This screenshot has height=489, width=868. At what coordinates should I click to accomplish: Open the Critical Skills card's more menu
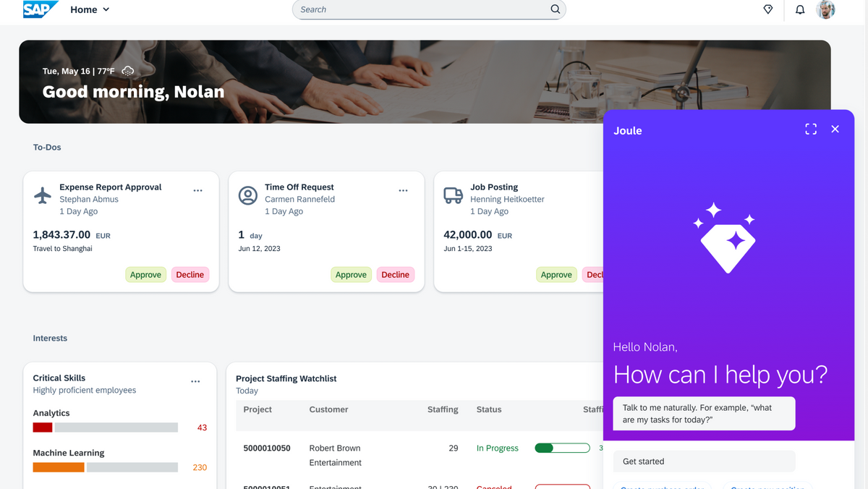(x=195, y=381)
